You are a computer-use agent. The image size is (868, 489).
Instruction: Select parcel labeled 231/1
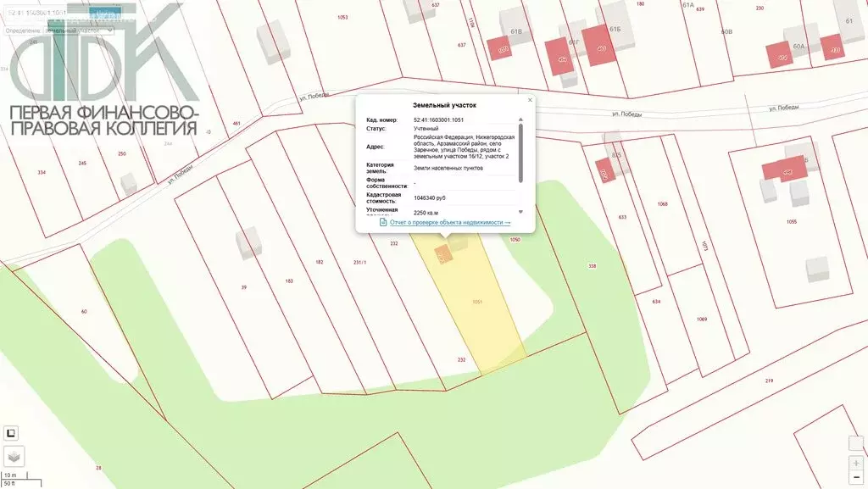click(359, 262)
